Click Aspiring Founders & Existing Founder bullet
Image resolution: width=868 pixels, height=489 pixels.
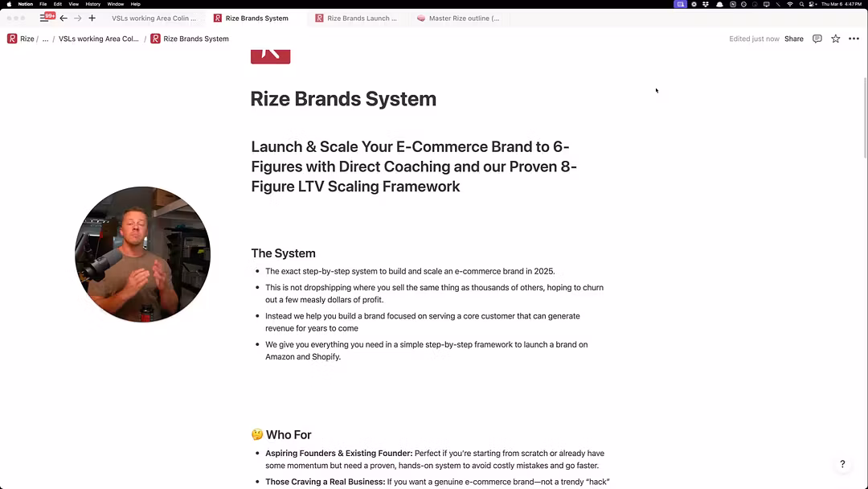[x=435, y=459]
